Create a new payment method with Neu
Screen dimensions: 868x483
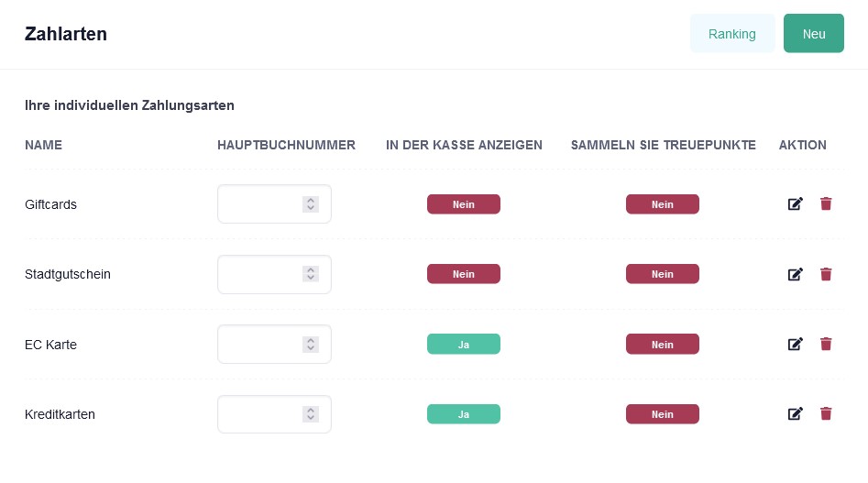click(x=814, y=34)
